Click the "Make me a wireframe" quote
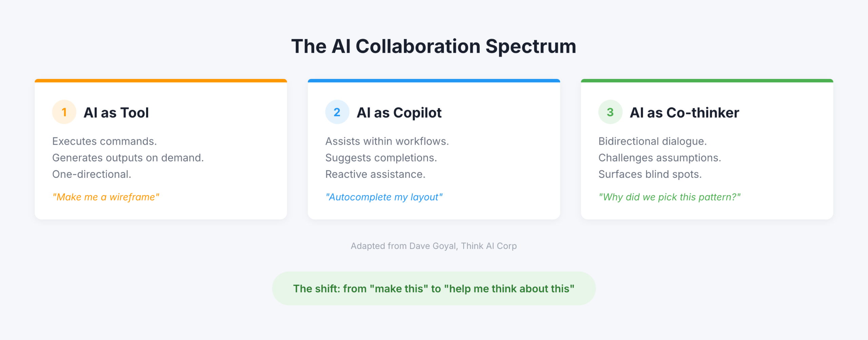Screen dimensions: 868x340 pos(106,197)
